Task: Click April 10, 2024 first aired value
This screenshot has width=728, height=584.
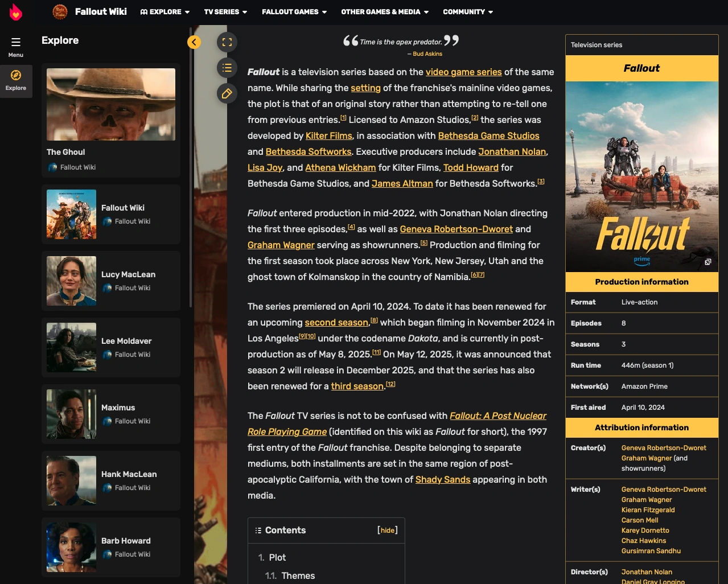Action: point(643,408)
